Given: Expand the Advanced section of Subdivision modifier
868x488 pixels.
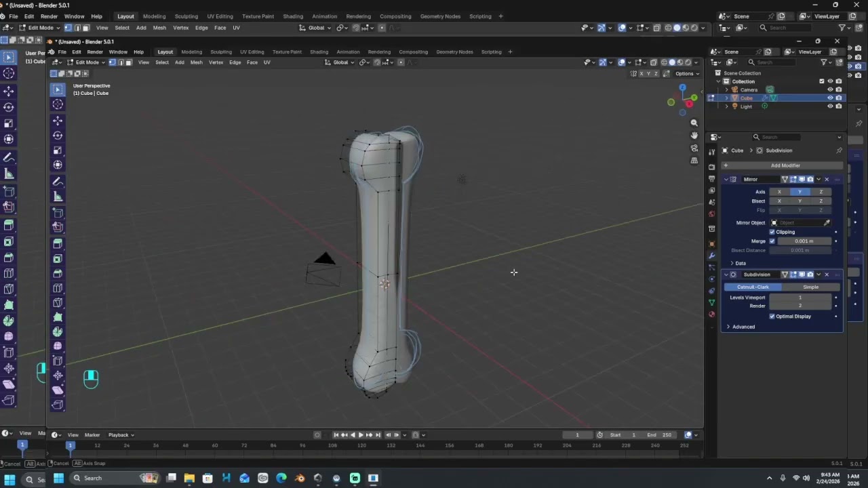Looking at the screenshot, I should (741, 327).
